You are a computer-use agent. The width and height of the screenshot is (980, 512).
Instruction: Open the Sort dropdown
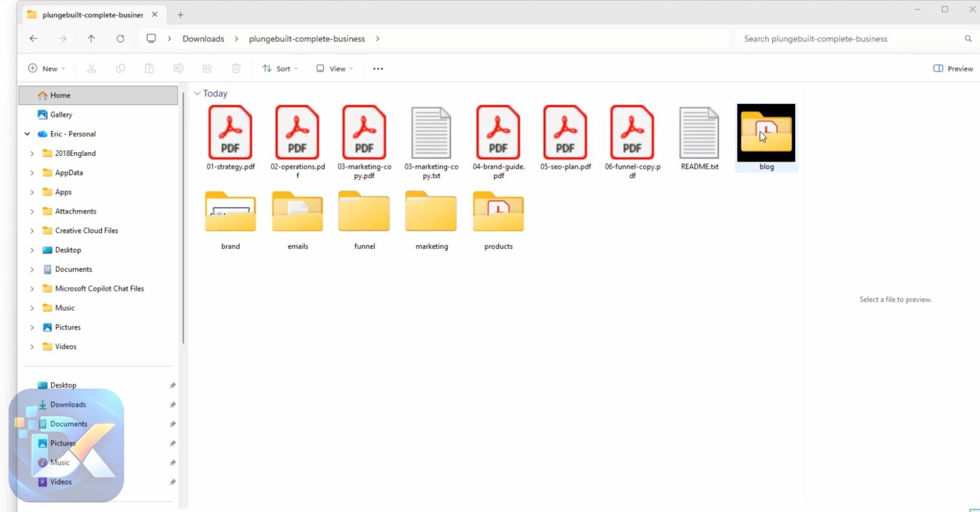click(x=280, y=69)
